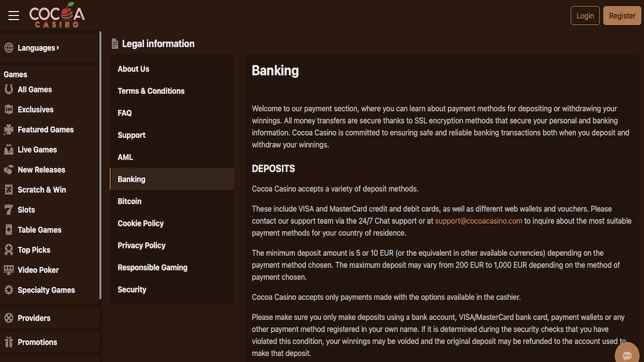Open the Providers section
The height and width of the screenshot is (362, 644).
tap(34, 318)
